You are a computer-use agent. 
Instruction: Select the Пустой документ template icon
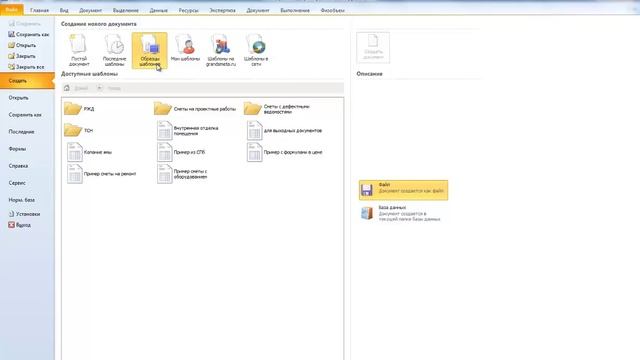click(x=79, y=50)
